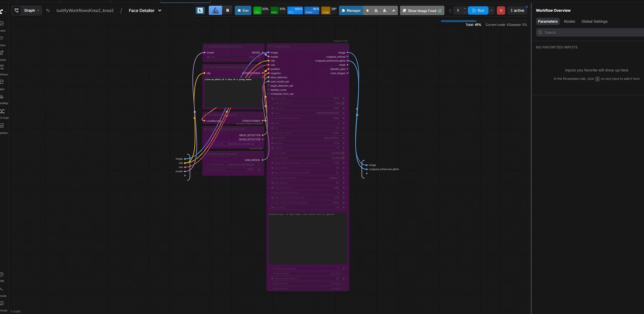Click the star icon next to Manager

click(367, 10)
